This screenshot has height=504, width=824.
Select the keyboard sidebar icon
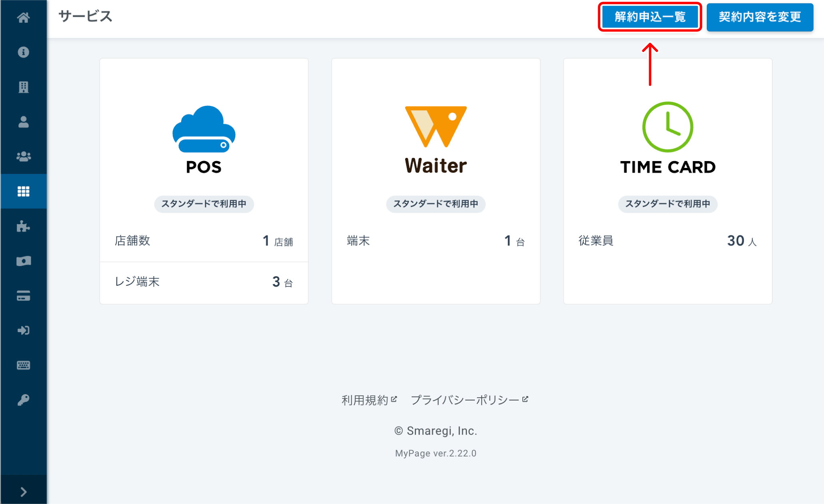click(23, 365)
